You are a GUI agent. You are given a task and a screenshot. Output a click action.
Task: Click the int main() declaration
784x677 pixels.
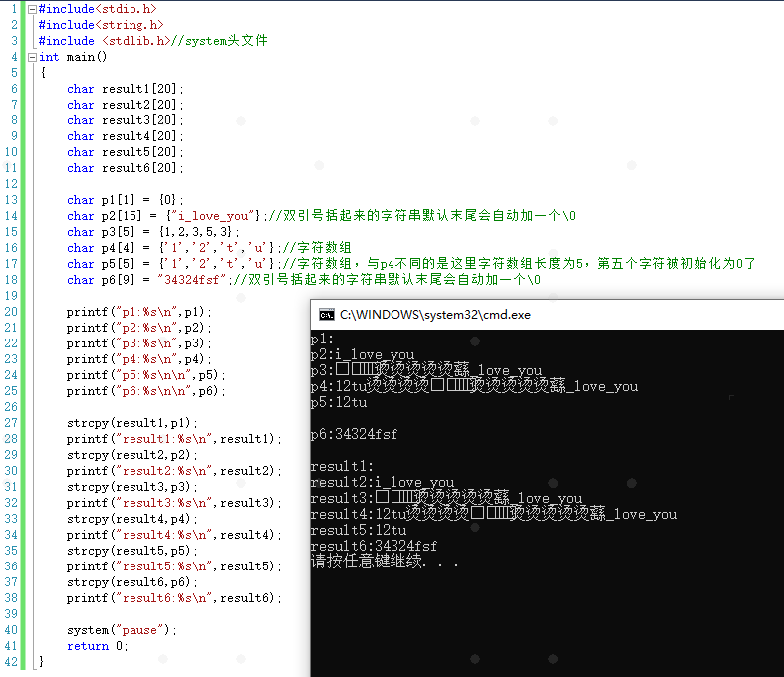point(73,57)
